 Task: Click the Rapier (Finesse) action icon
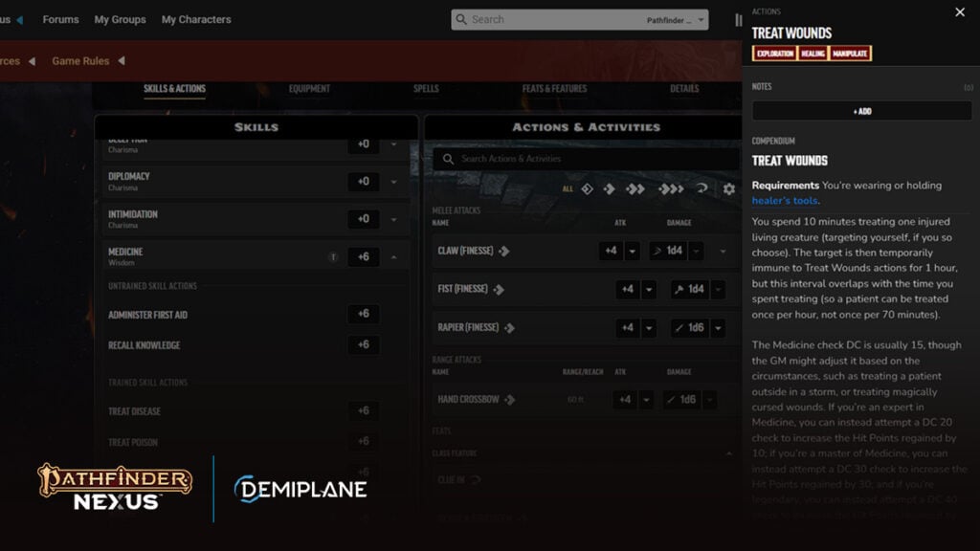coord(509,328)
